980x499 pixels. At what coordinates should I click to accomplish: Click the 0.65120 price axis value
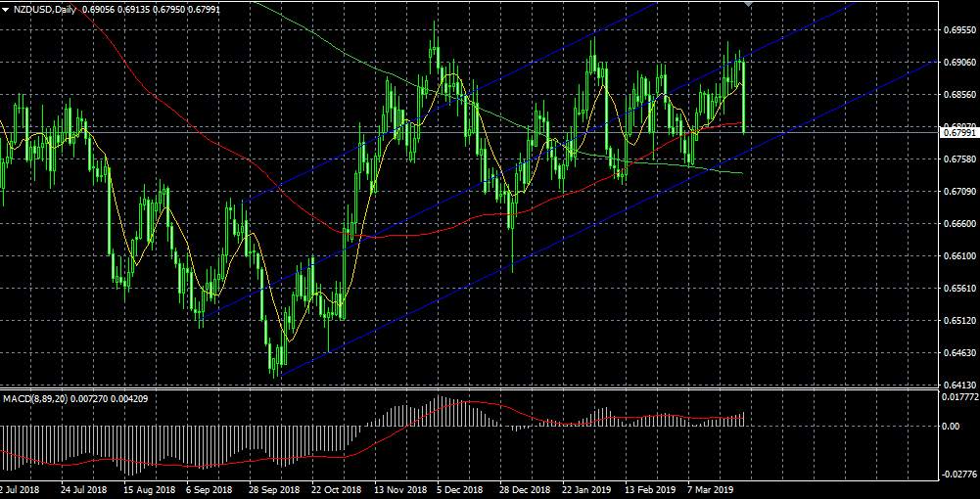point(959,321)
